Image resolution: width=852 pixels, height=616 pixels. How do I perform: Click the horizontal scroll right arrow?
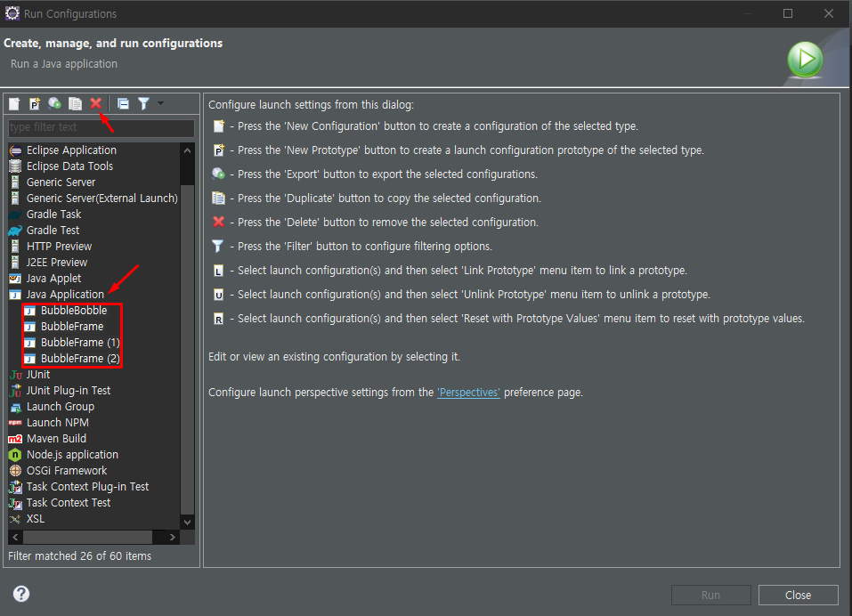[x=173, y=538]
